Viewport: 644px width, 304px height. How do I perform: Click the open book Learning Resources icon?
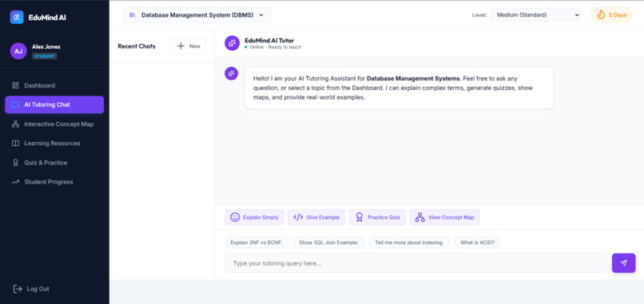tap(16, 143)
